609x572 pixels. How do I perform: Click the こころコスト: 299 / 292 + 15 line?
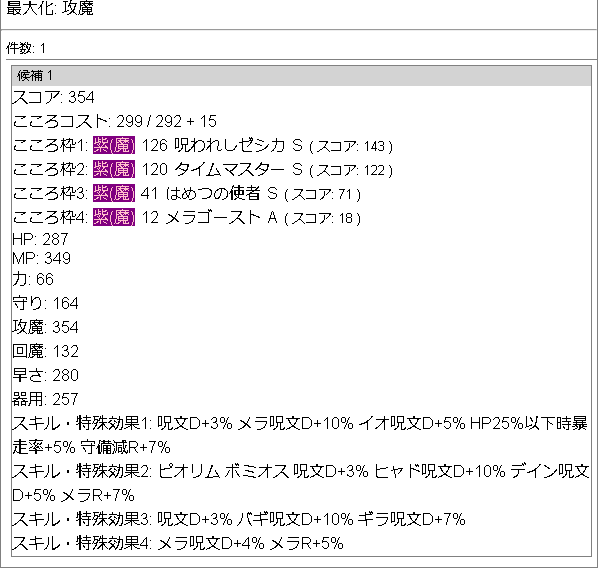(115, 122)
